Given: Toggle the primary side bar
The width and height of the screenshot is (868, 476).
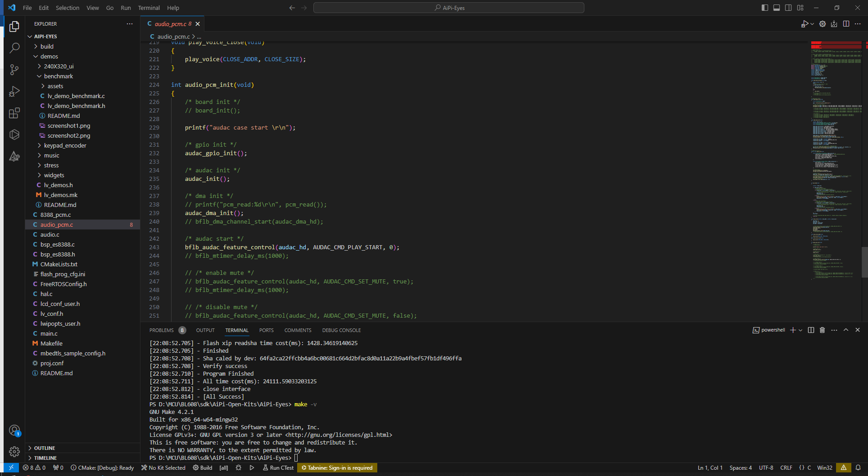Looking at the screenshot, I should [x=765, y=8].
